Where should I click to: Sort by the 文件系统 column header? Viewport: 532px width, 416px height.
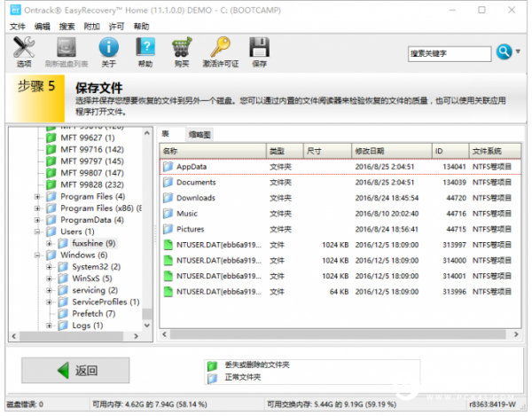tap(495, 151)
